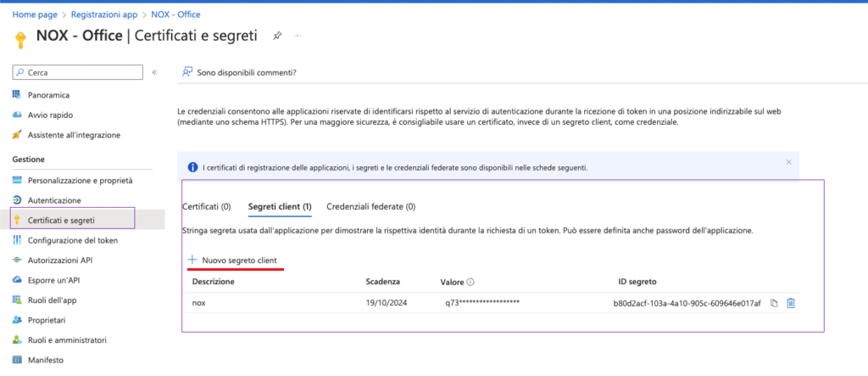Collapse the sidebar with double chevron
This screenshot has height=376, width=868.
155,72
